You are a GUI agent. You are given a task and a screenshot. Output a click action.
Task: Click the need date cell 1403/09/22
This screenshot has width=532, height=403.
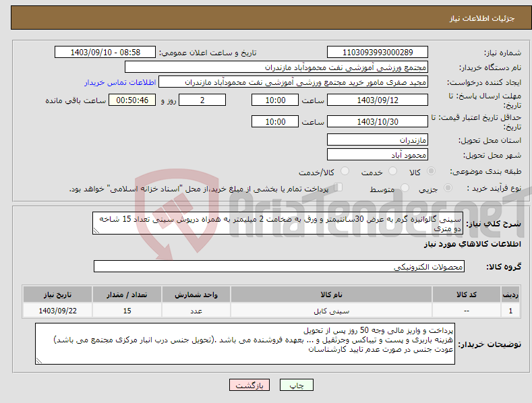coord(57,311)
